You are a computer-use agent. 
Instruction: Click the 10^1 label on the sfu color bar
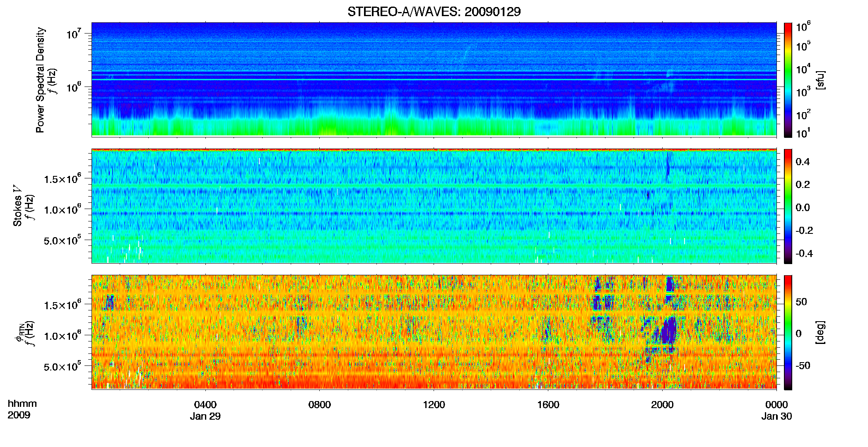click(803, 133)
